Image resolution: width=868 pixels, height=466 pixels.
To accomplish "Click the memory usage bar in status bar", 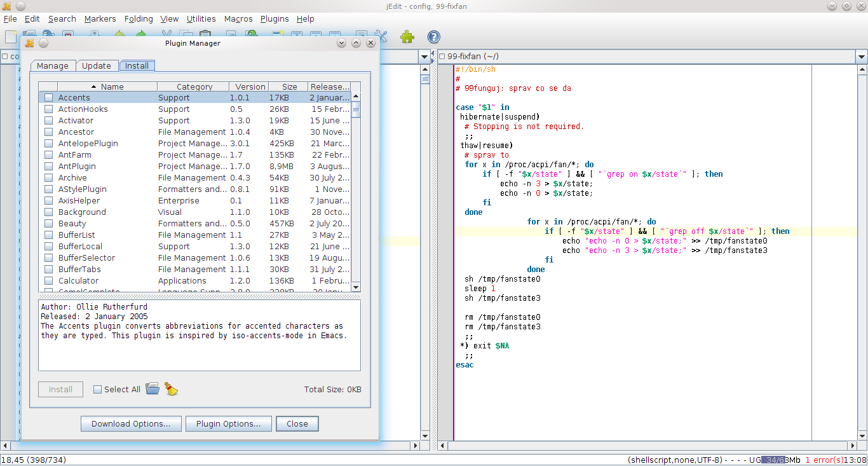I will [x=782, y=460].
